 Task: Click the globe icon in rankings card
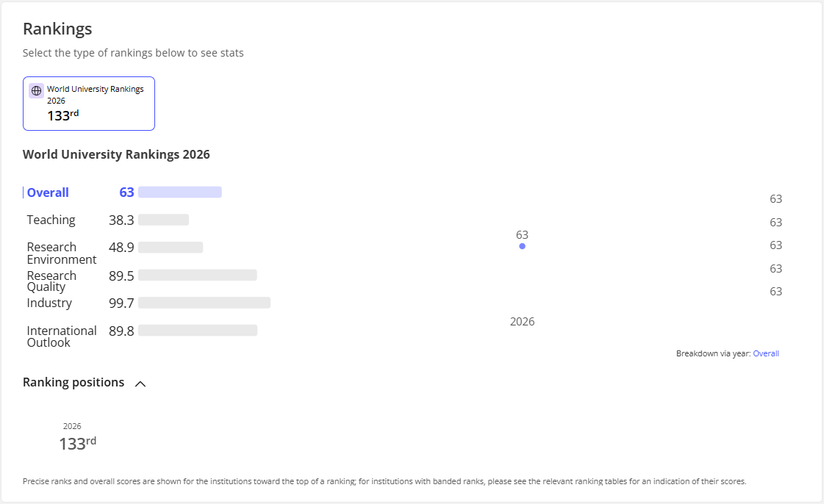(36, 91)
